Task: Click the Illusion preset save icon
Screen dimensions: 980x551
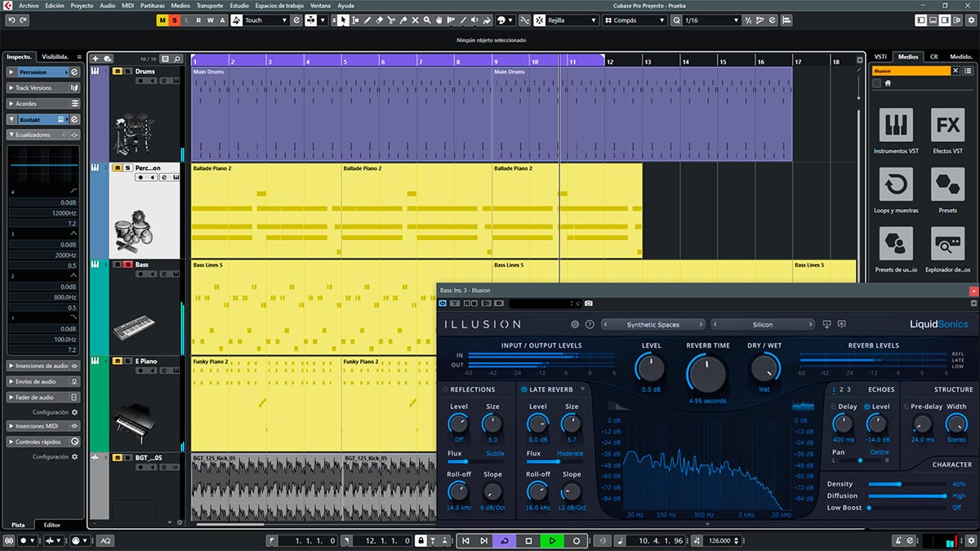Action: pyautogui.click(x=841, y=324)
